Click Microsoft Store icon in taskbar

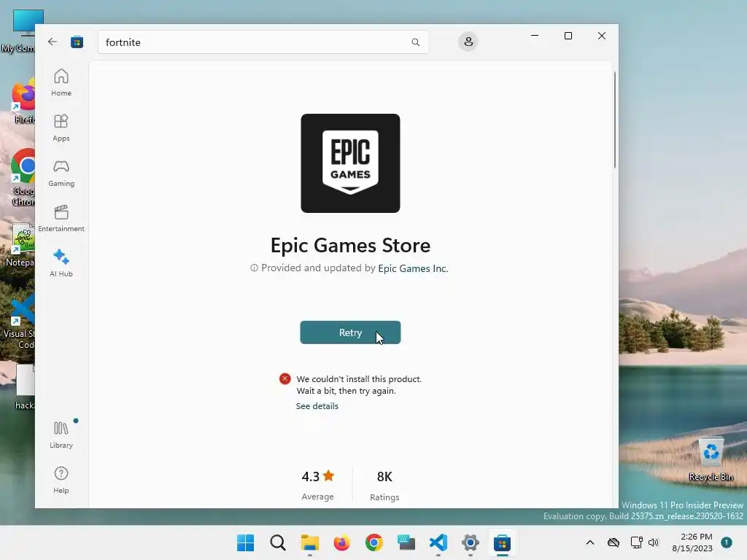coord(502,542)
